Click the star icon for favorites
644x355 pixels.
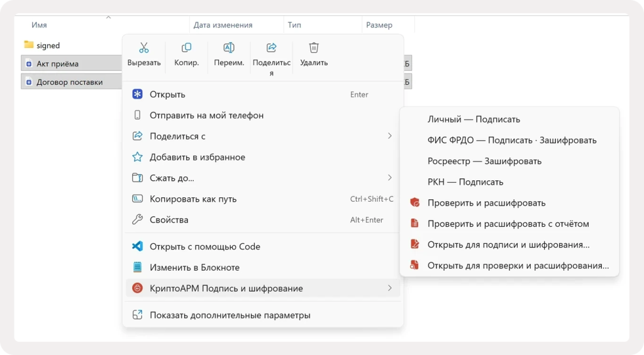point(137,157)
